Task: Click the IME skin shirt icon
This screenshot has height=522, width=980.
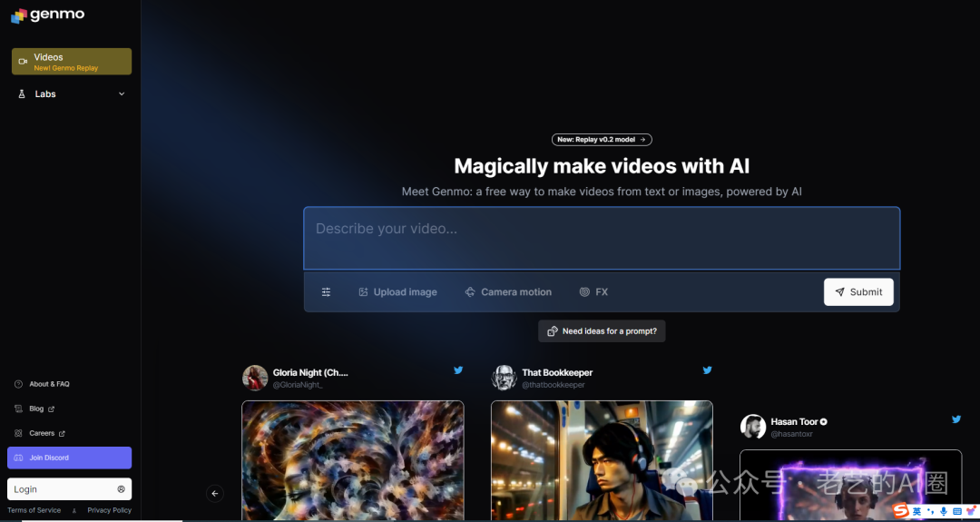Action: pos(970,511)
